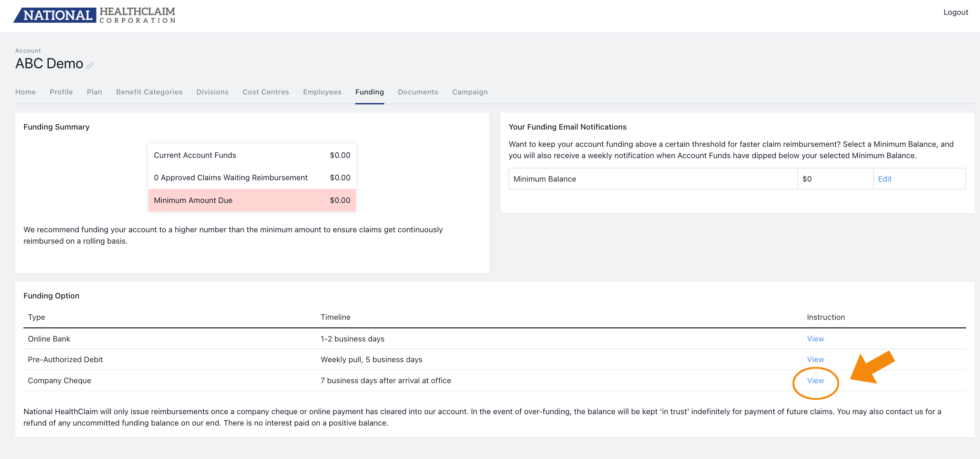Select the Funding tab
The height and width of the screenshot is (459, 980).
tap(369, 92)
